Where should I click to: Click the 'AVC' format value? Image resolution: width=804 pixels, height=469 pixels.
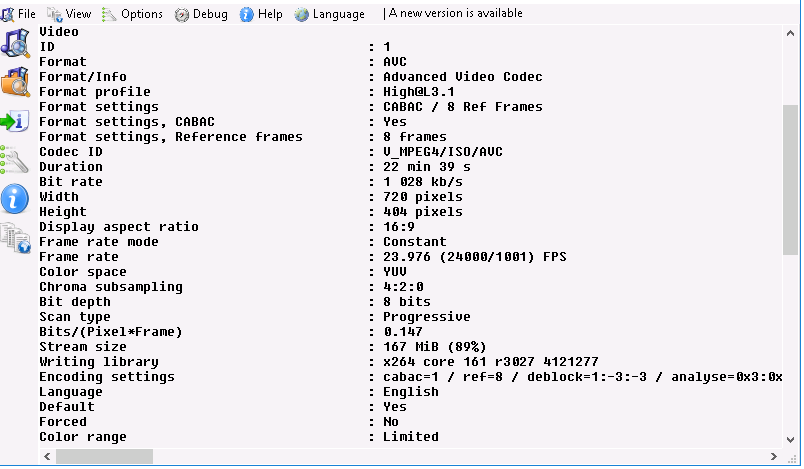(395, 62)
